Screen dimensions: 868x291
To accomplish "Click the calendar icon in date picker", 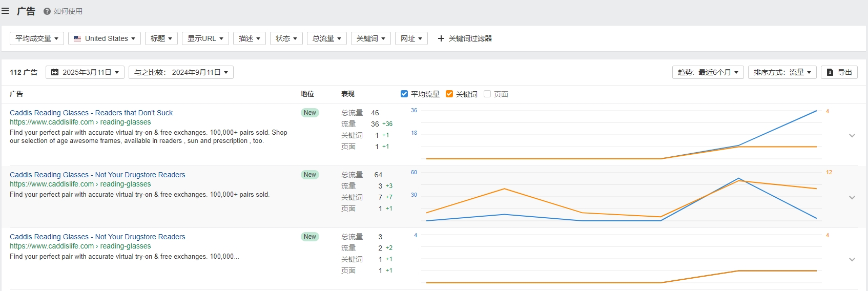I will pos(55,72).
